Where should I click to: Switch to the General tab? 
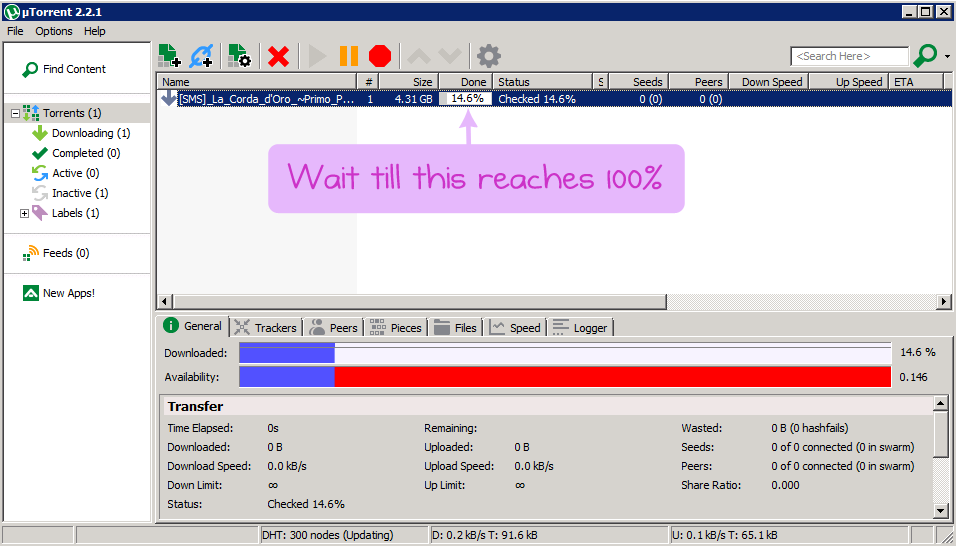click(193, 326)
